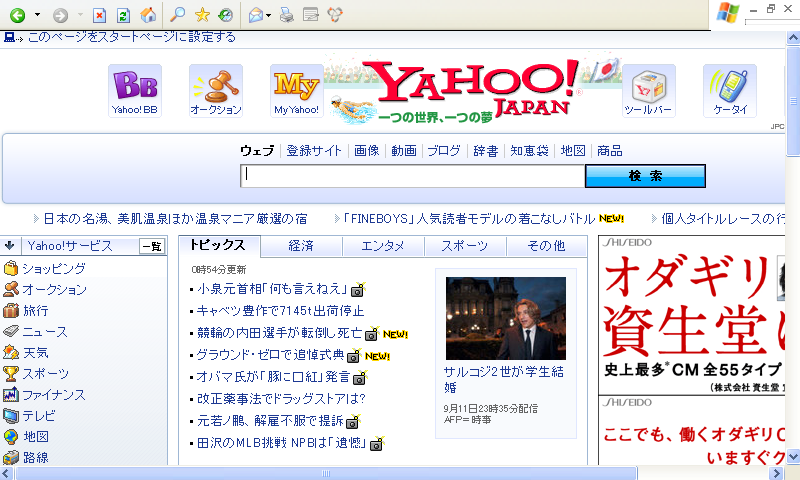Screen dimensions: 800x480
Task: Click the Print toolbar icon
Action: click(x=287, y=15)
